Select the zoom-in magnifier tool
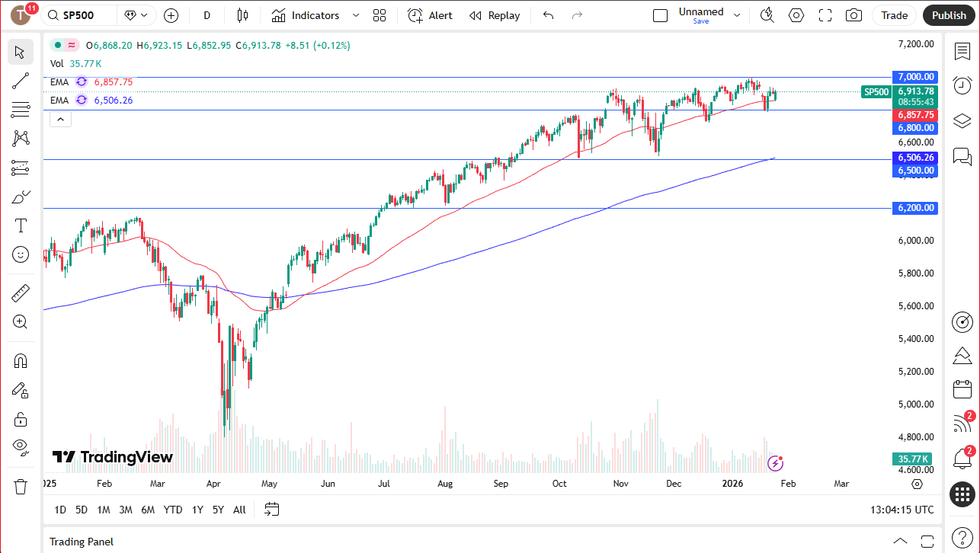The width and height of the screenshot is (980, 553). [21, 321]
